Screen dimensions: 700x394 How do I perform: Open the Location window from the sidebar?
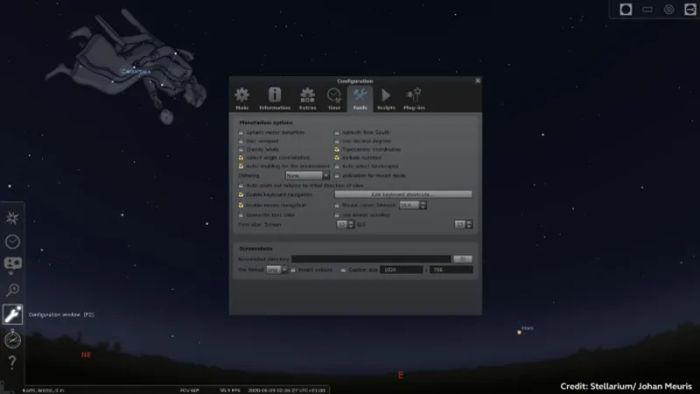12,218
